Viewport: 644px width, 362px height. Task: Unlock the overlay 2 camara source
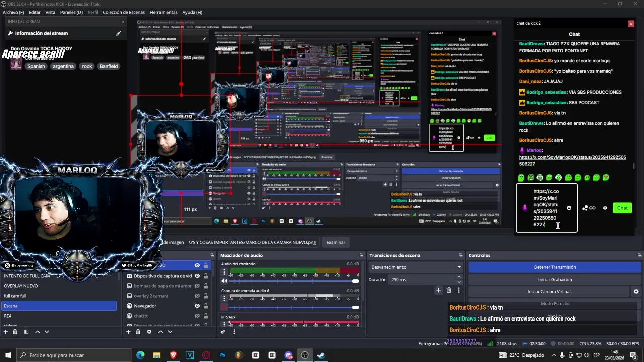click(x=206, y=296)
